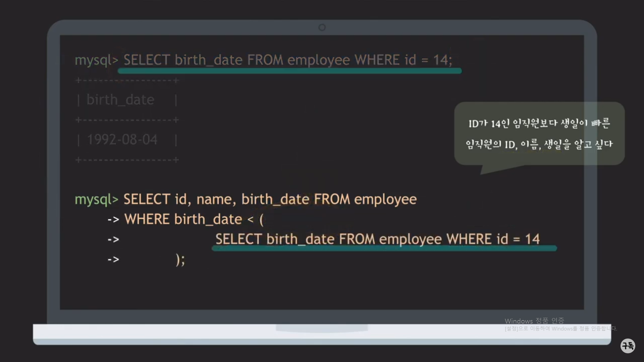The width and height of the screenshot is (644, 362).
Task: Click the arrow before WHERE birth_date
Action: point(113,220)
